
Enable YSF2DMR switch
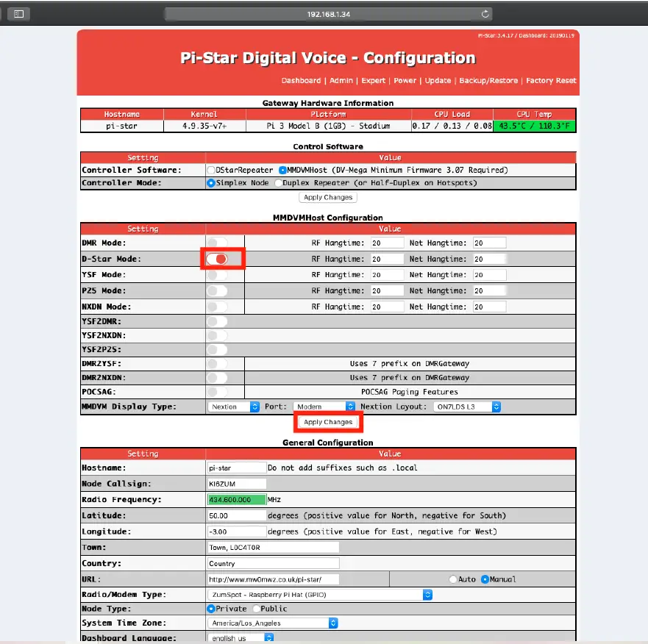[x=217, y=321]
